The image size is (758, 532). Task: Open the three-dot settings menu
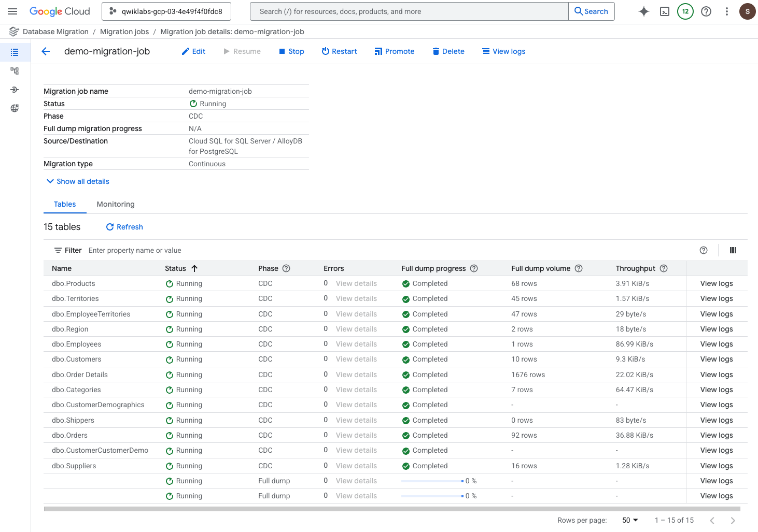[x=727, y=11]
